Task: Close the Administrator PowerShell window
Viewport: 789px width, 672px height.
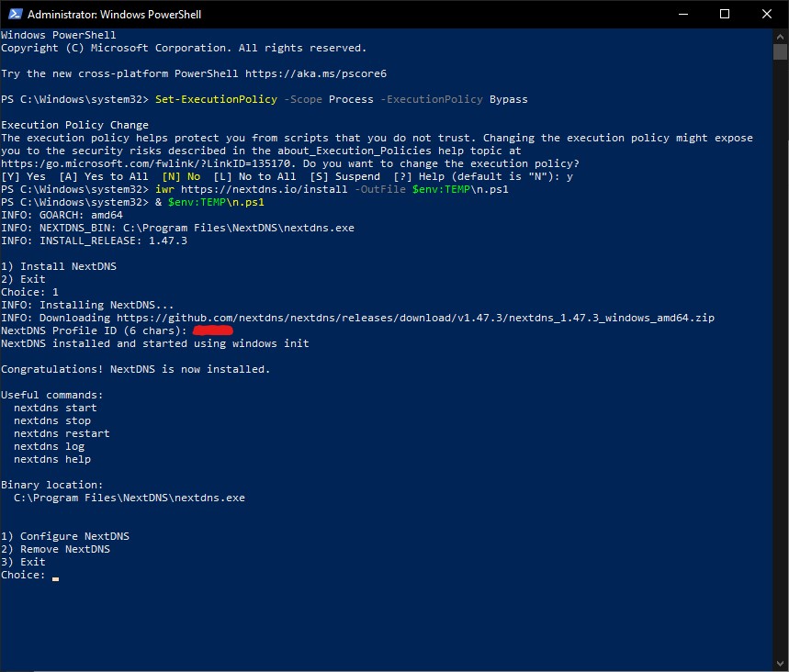Action: click(x=766, y=14)
